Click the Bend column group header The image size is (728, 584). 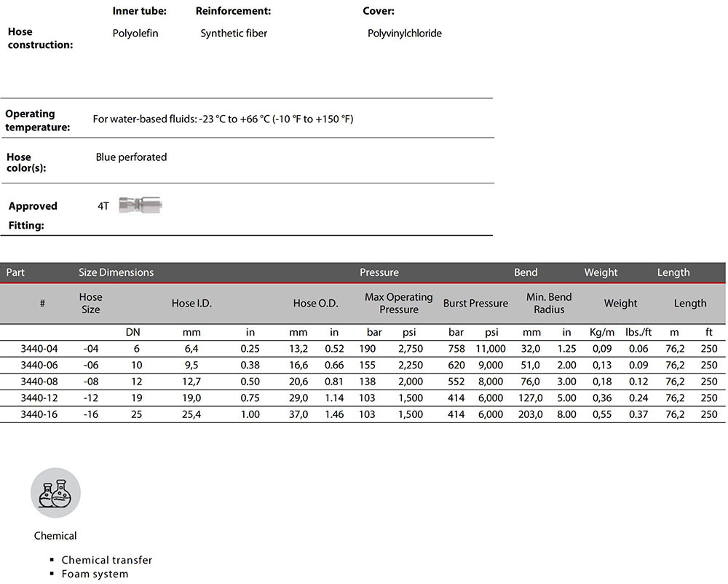526,272
